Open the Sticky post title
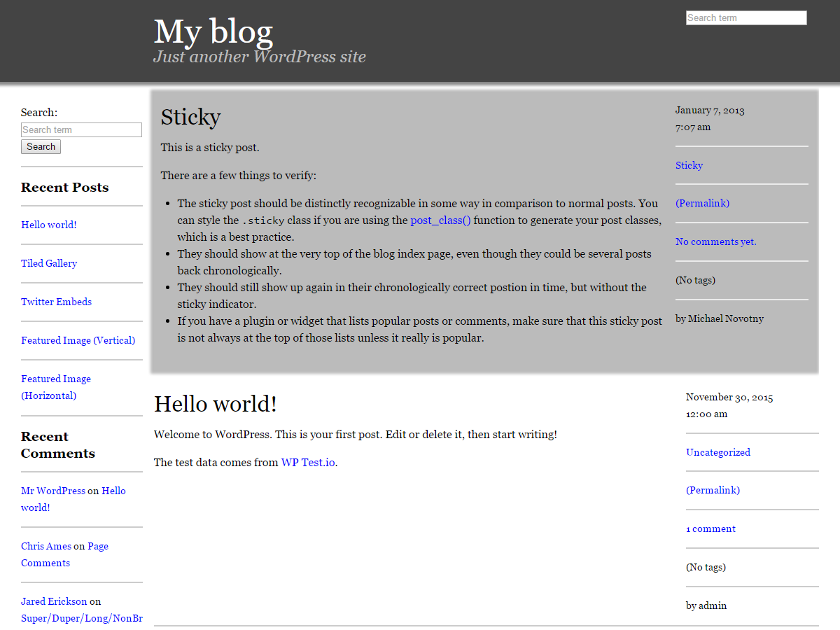Image resolution: width=840 pixels, height=630 pixels. coord(190,117)
